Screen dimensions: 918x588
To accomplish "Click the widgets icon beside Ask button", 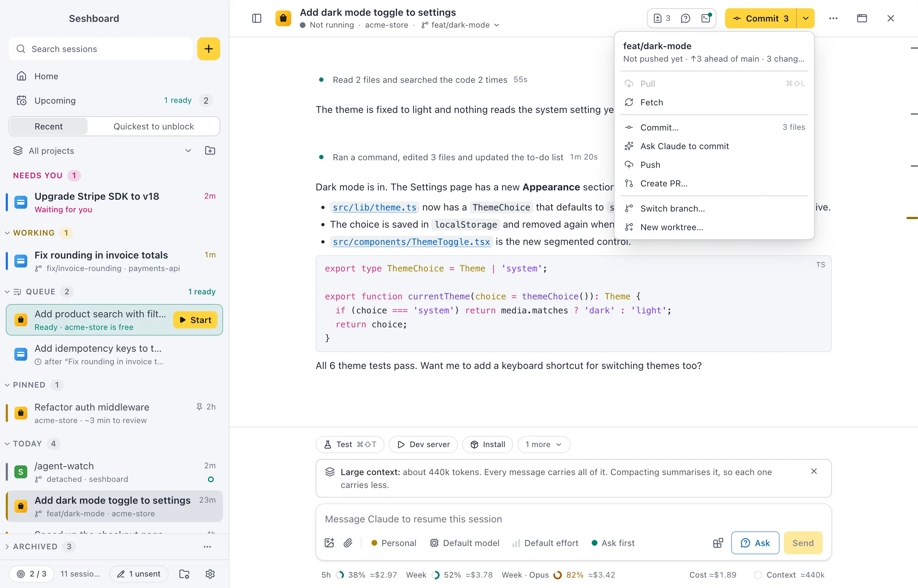I will [x=718, y=543].
